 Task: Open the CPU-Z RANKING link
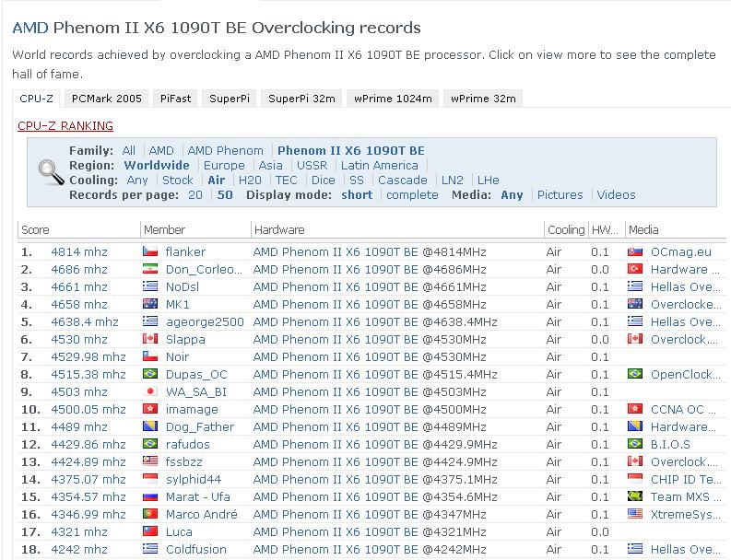coord(65,126)
